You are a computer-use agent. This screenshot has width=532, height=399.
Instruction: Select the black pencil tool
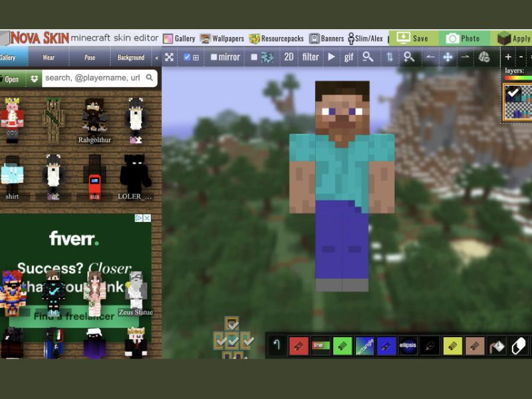point(430,346)
